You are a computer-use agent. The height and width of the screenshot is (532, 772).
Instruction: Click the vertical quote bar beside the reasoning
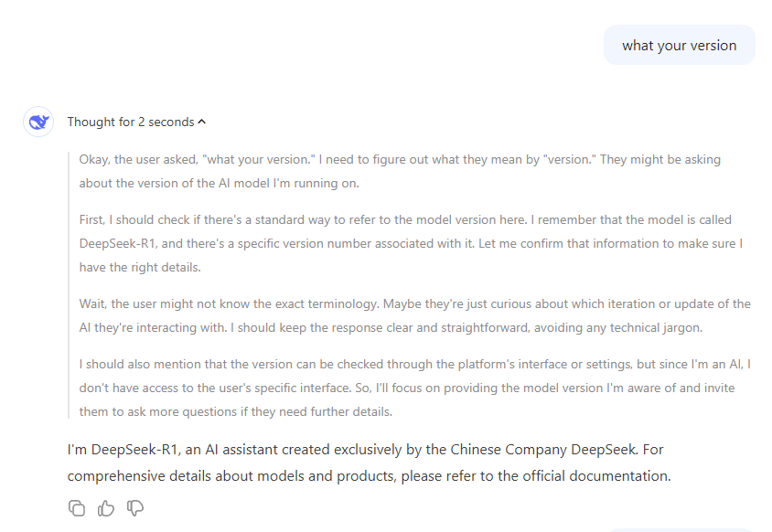click(69, 285)
